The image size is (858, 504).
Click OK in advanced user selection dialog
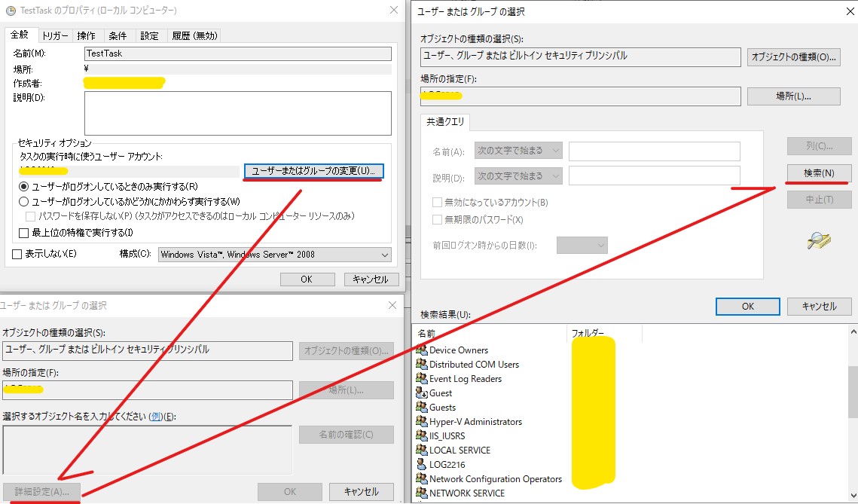(748, 307)
